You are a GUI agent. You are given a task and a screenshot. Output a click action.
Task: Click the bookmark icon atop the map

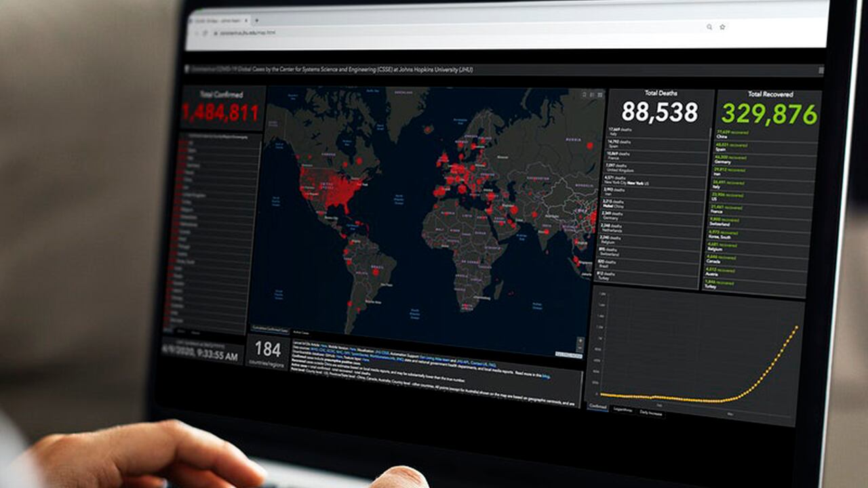tap(584, 94)
